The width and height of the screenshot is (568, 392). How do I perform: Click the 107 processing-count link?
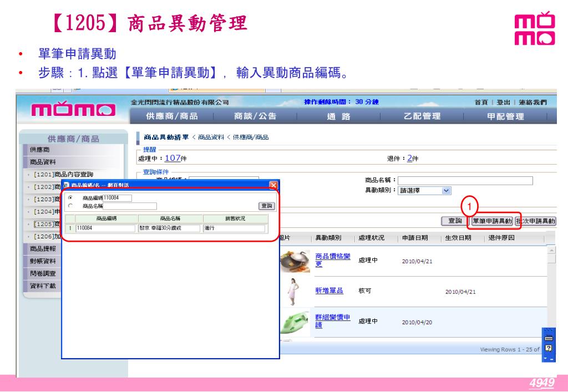[x=173, y=158]
